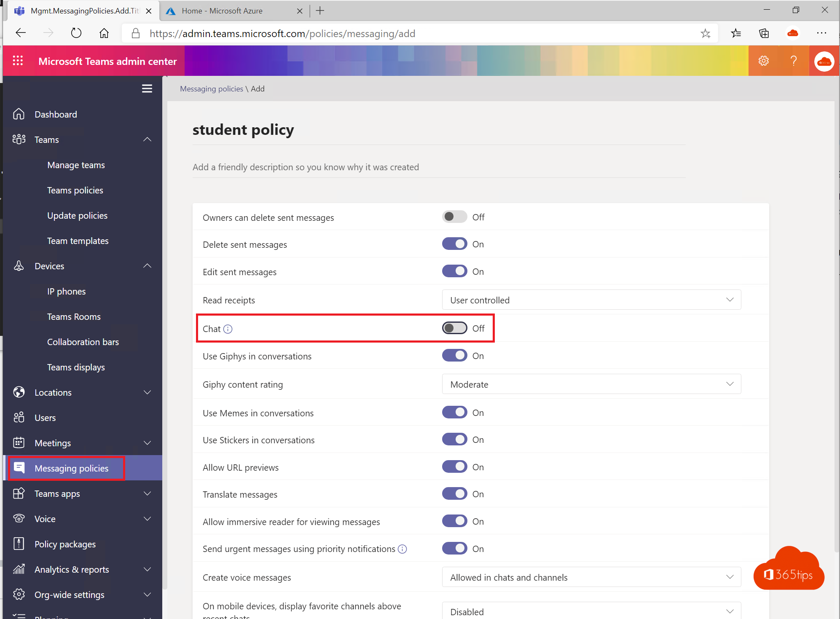The width and height of the screenshot is (840, 619).
Task: Select Manage teams in the sidebar menu
Action: click(76, 165)
